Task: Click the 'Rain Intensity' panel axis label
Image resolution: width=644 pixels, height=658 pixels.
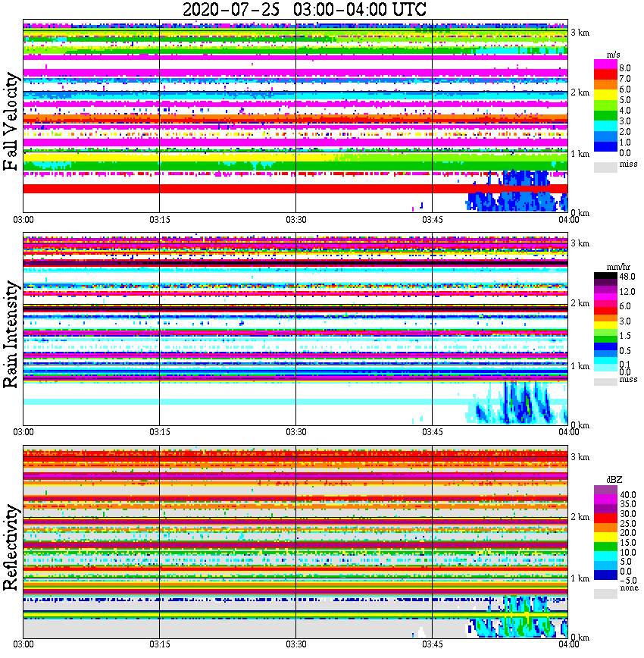Action: (x=11, y=334)
